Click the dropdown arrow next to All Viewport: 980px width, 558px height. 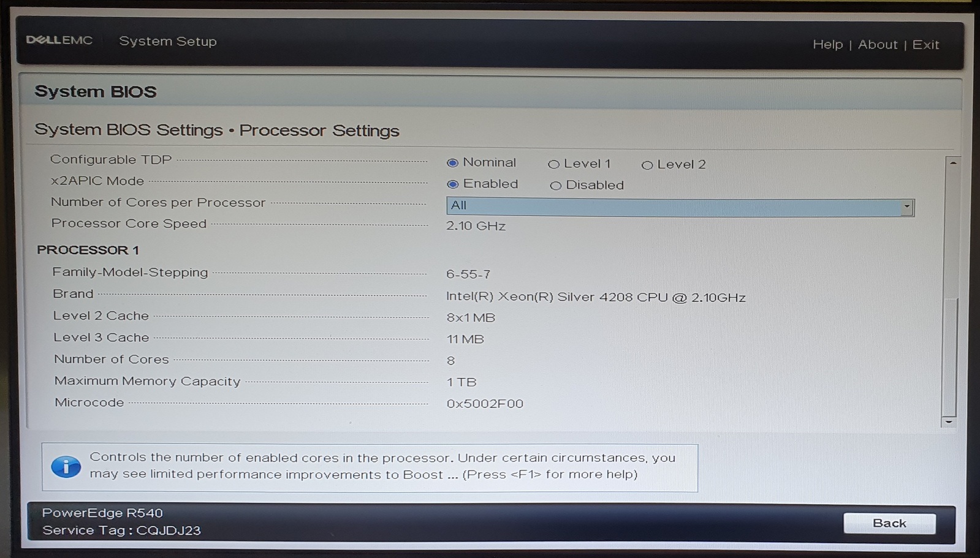[906, 207]
